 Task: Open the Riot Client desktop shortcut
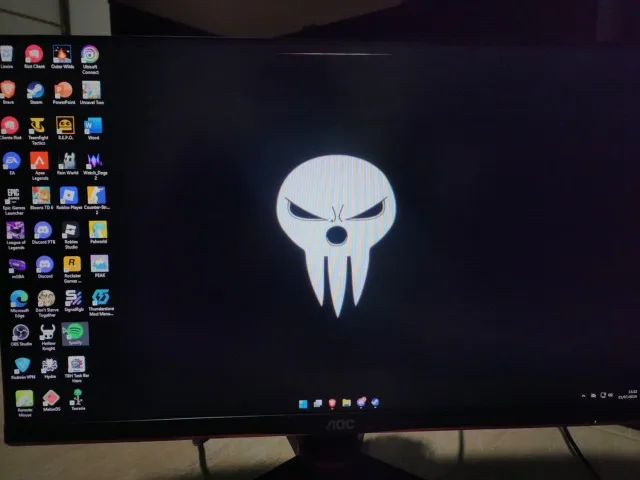pos(34,57)
